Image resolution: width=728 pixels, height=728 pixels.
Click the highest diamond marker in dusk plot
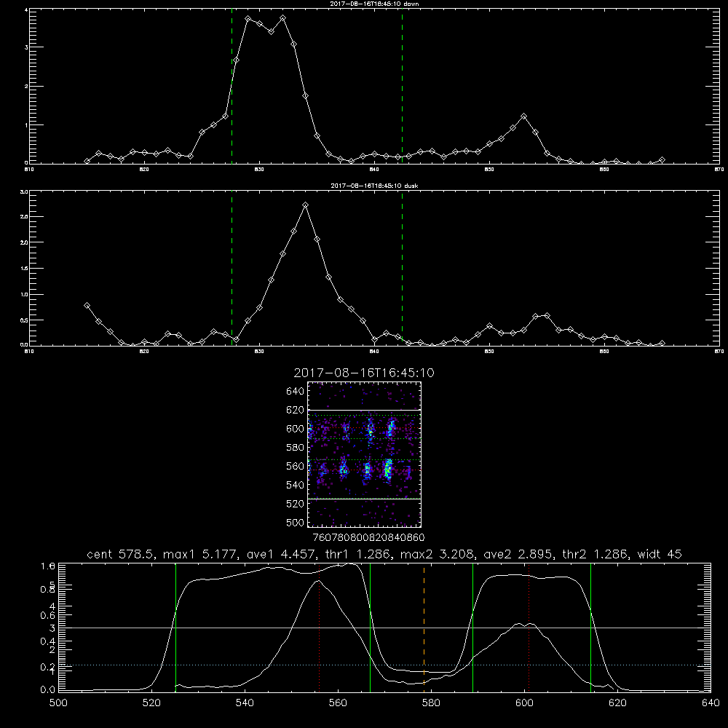[305, 205]
